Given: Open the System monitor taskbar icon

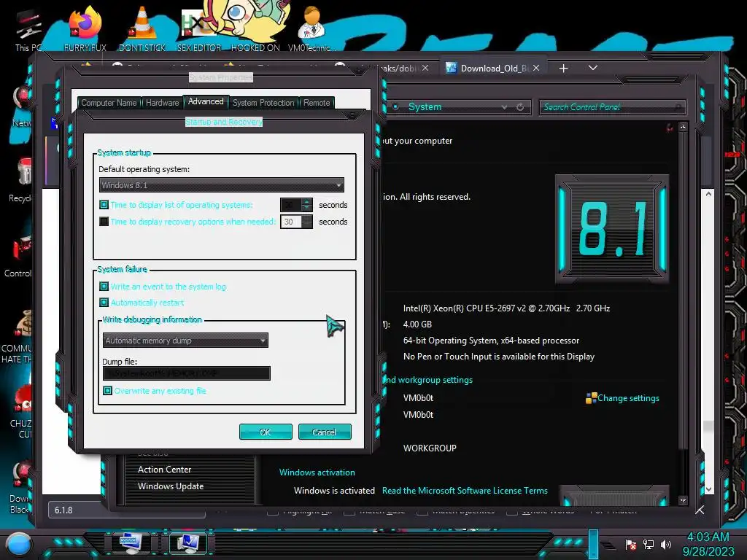Looking at the screenshot, I should point(187,542).
